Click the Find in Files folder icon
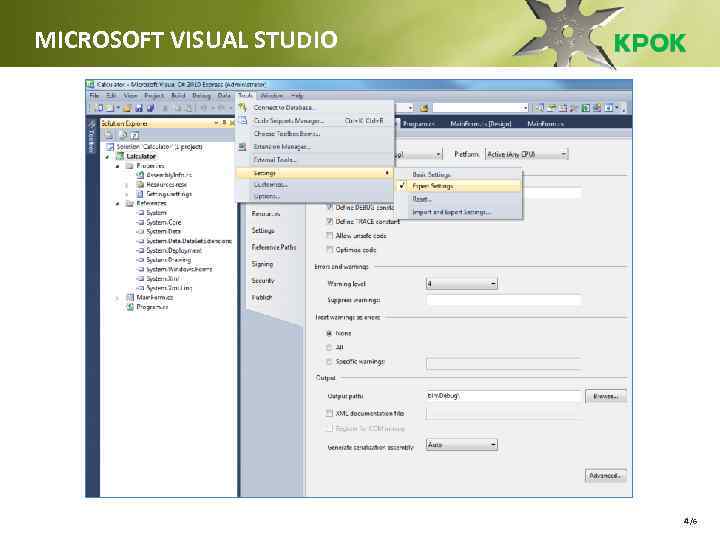 [x=424, y=108]
